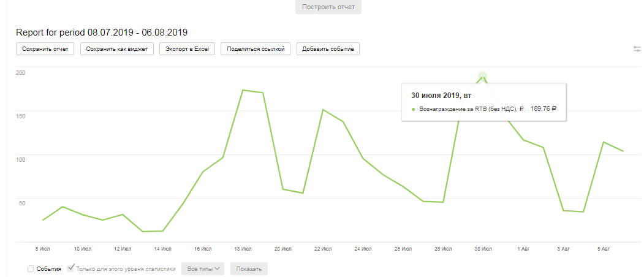Image resolution: width=644 pixels, height=277 pixels.
Task: Enable the События checkbox
Action: (31, 268)
